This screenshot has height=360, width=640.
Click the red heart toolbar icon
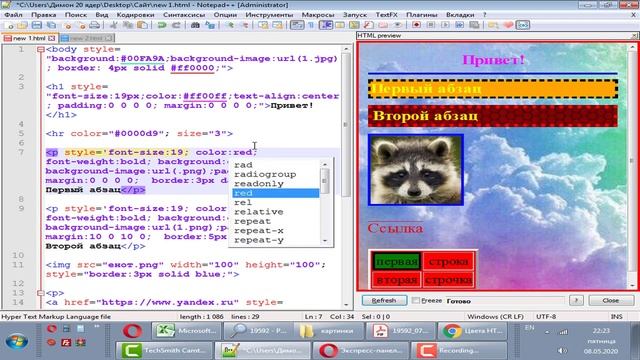click(x=508, y=25)
